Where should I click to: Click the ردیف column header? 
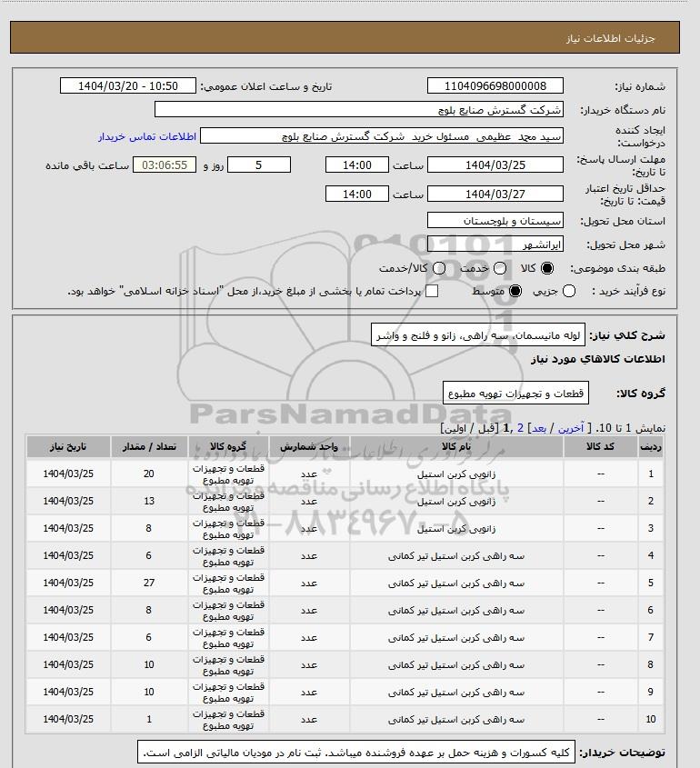(650, 446)
